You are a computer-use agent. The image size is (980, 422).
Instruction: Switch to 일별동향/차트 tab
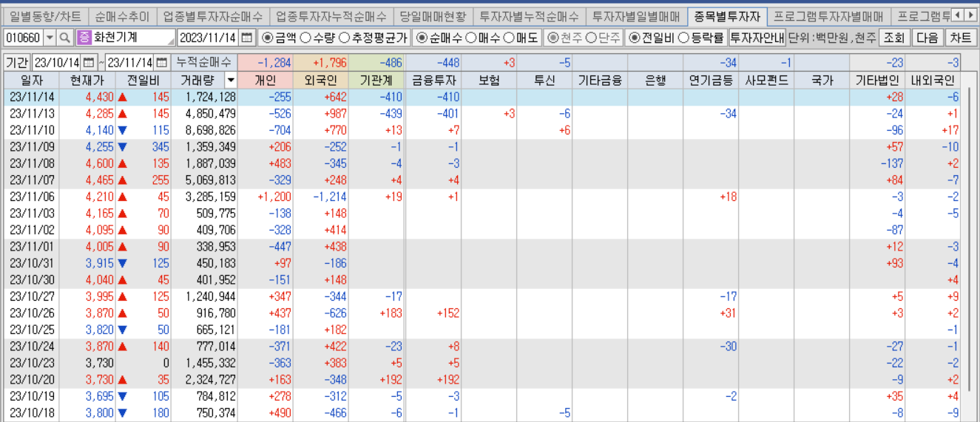click(x=46, y=16)
